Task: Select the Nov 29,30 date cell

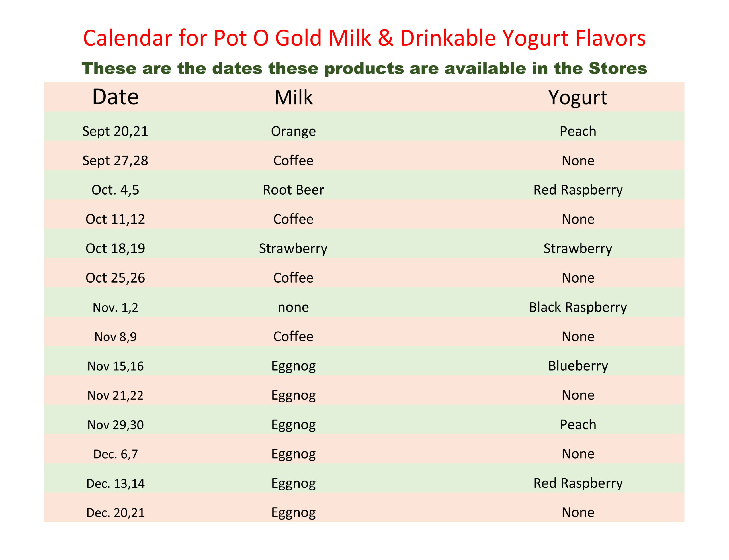Action: pos(115,425)
